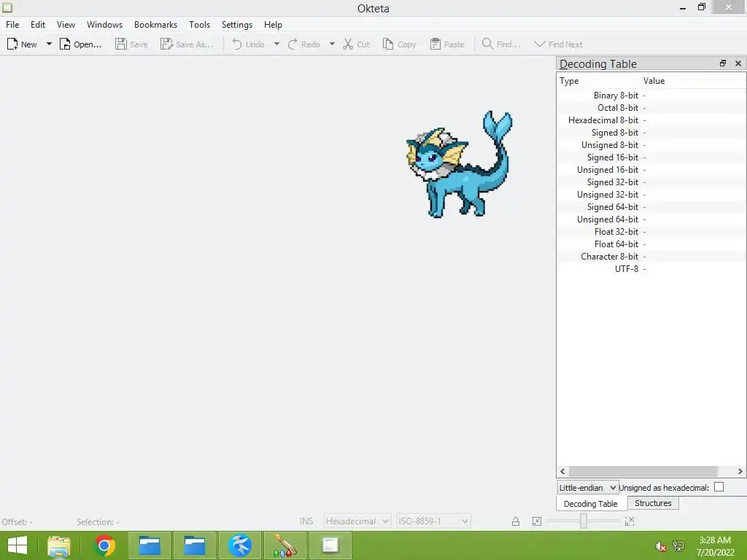The width and height of the screenshot is (747, 560).
Task: Open the Little-endian byte order dropdown
Action: click(588, 488)
